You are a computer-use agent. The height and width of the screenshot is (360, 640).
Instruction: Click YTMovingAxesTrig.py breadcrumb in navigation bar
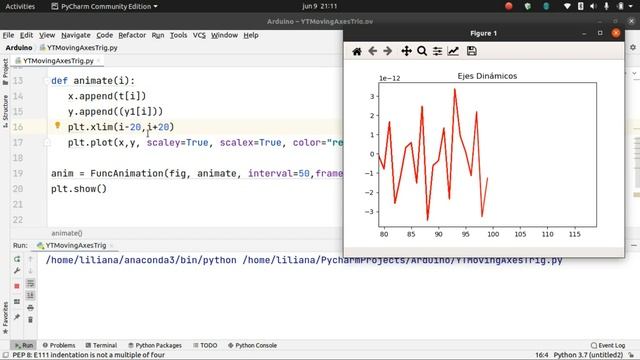click(x=79, y=48)
